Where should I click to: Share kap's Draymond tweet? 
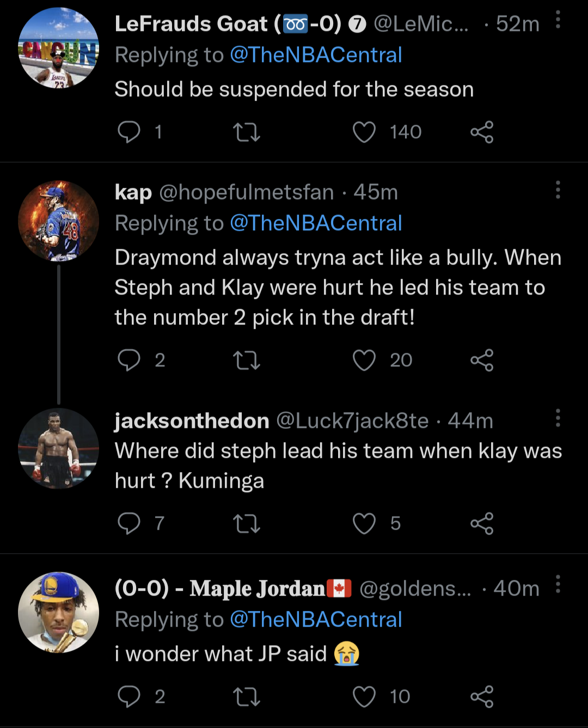click(482, 360)
